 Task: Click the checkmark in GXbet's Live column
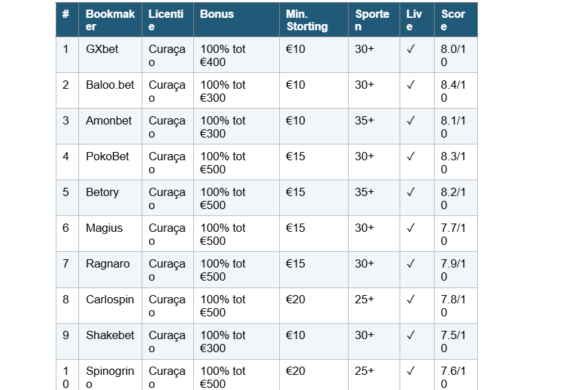[x=411, y=49]
